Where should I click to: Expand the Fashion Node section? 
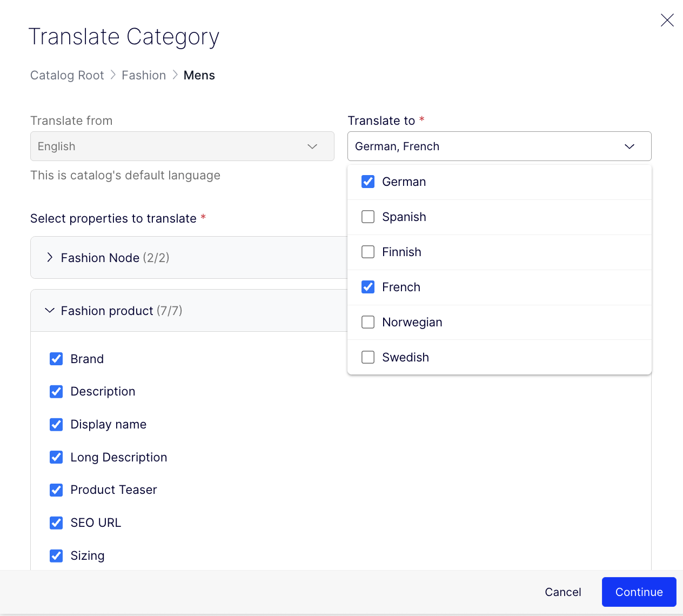point(50,258)
